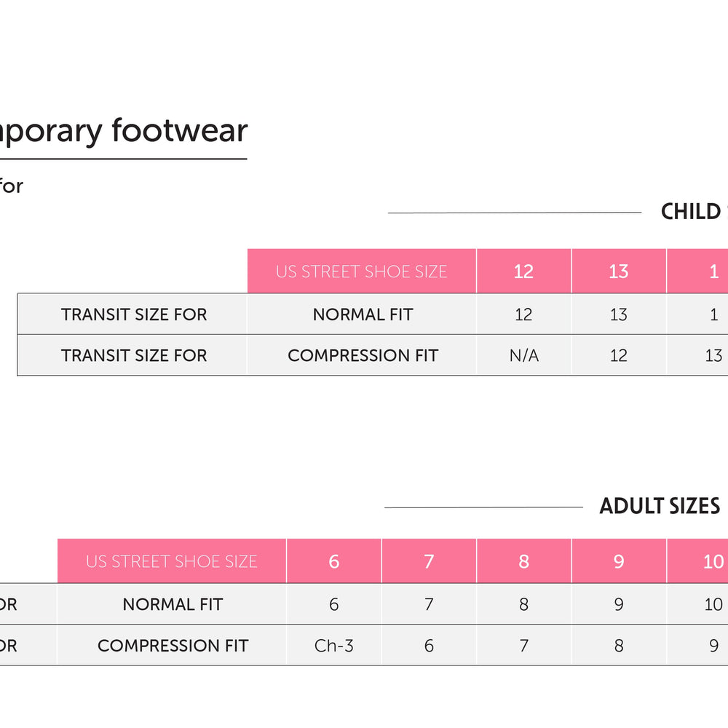Click the ADULT SIZES section heading

point(660,506)
